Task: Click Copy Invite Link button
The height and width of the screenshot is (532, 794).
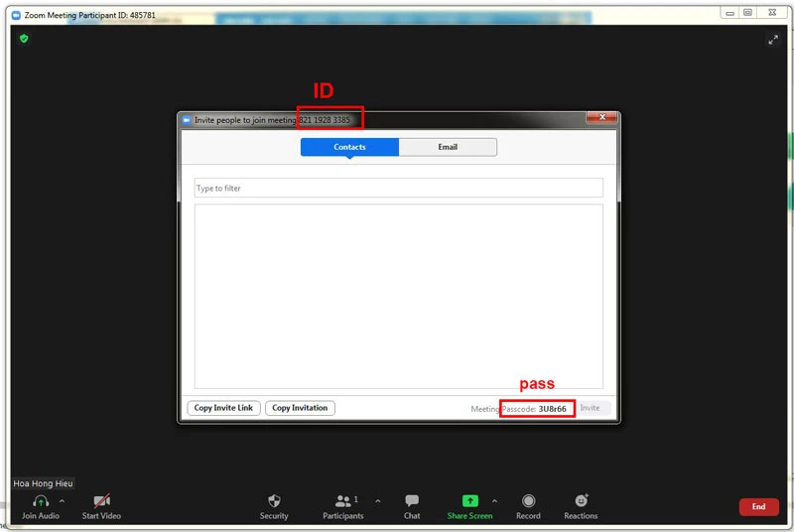Action: coord(223,408)
